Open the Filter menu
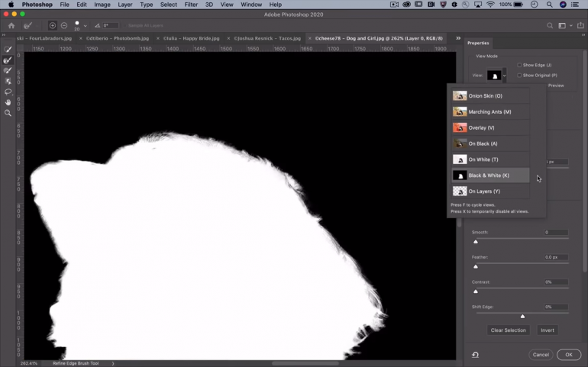 click(x=191, y=5)
